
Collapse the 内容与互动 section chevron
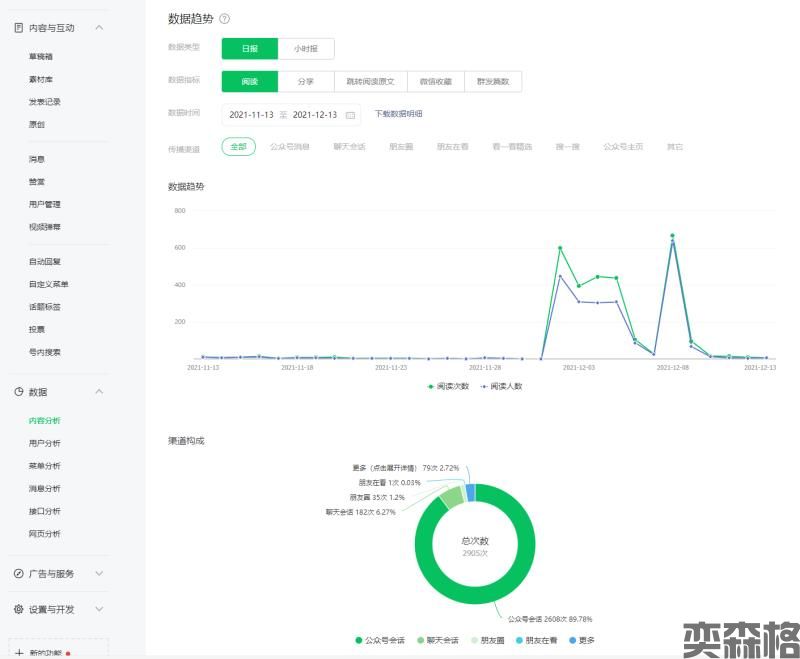98,28
